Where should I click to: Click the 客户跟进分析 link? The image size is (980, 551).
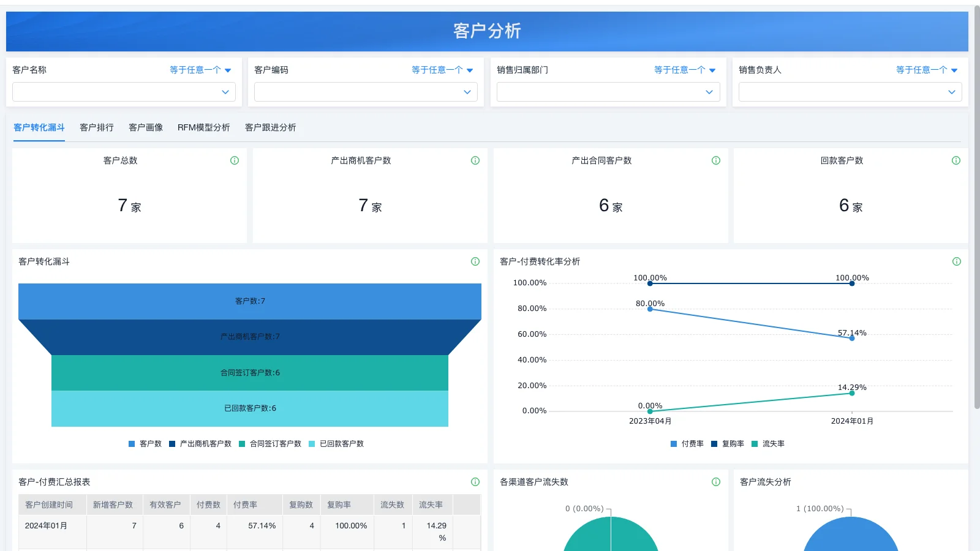(270, 127)
